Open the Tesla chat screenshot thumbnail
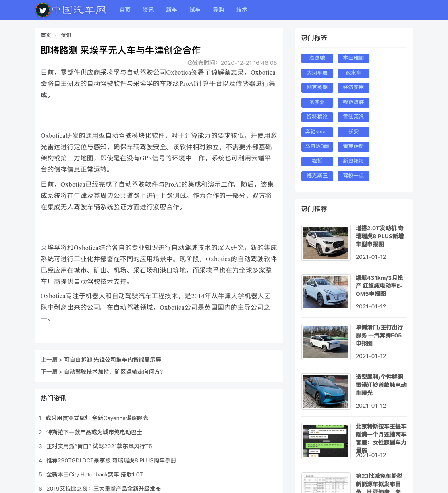Image resolution: width=448 pixels, height=493 pixels. [x=326, y=441]
